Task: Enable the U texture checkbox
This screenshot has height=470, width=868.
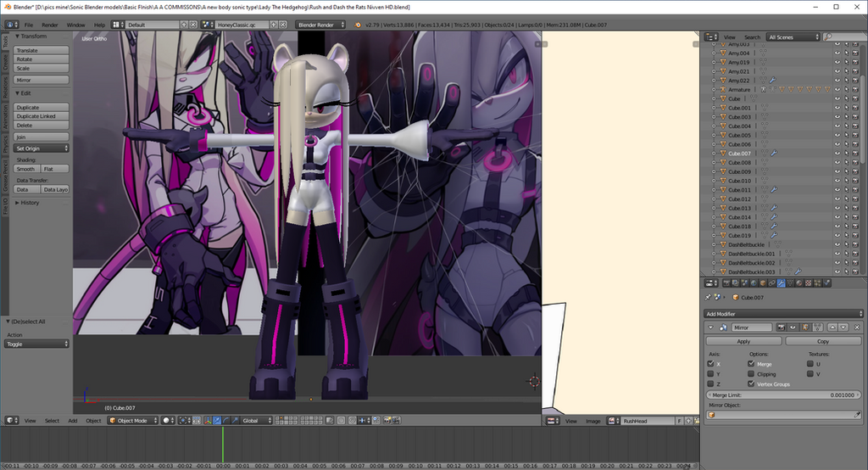Action: pyautogui.click(x=810, y=364)
